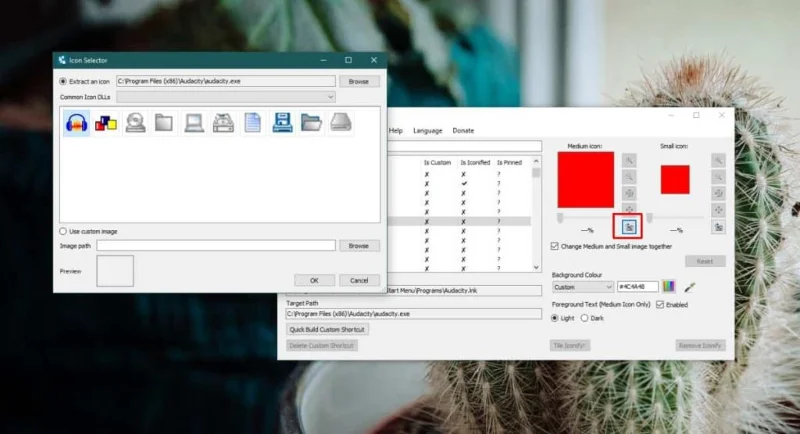Activate the eyedropper colour tool
This screenshot has width=800, height=434.
click(x=690, y=287)
